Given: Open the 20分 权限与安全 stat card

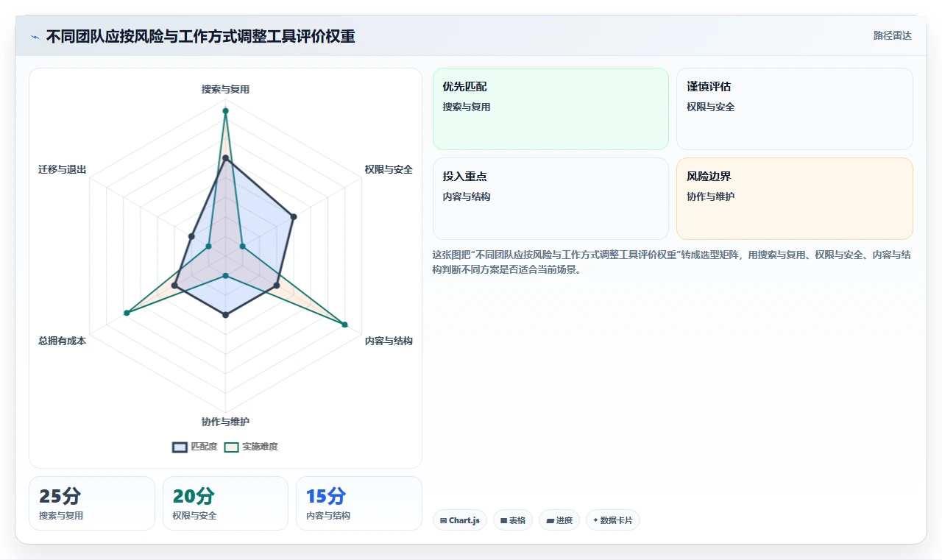Looking at the screenshot, I should (x=225, y=503).
